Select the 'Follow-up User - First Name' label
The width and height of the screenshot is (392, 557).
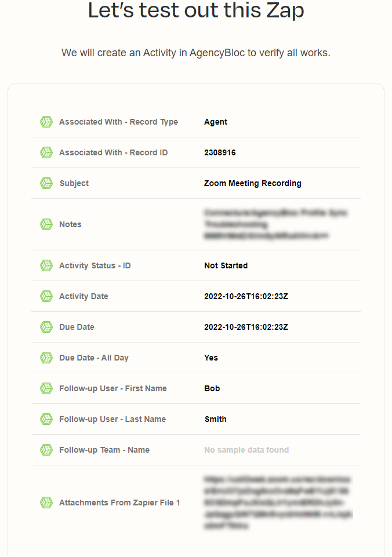click(x=112, y=388)
